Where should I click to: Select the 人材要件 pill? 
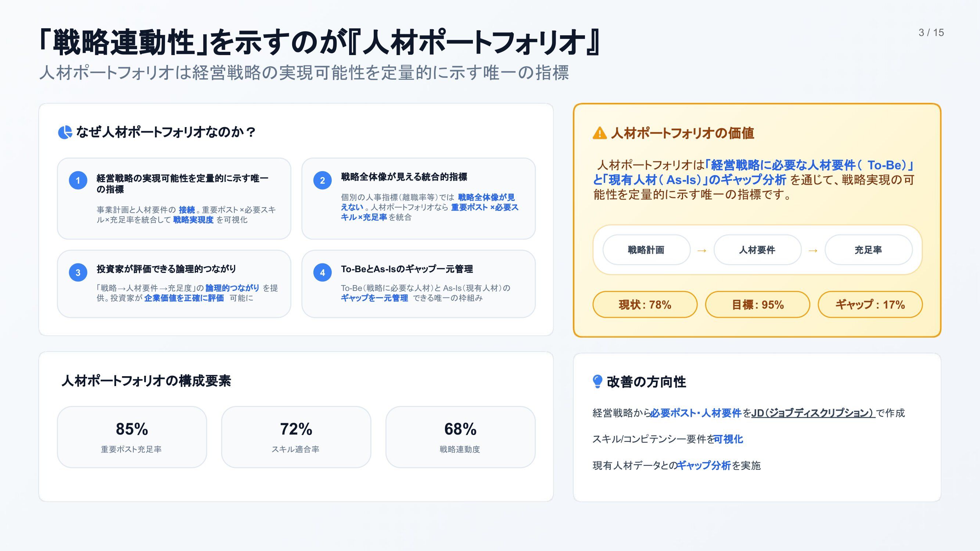click(757, 250)
